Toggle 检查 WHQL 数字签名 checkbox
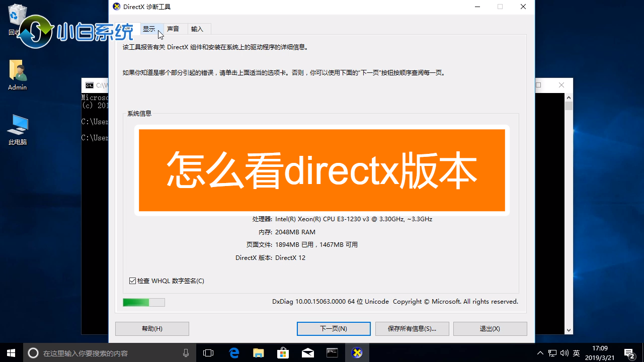Viewport: 644px width, 362px height. [167, 281]
